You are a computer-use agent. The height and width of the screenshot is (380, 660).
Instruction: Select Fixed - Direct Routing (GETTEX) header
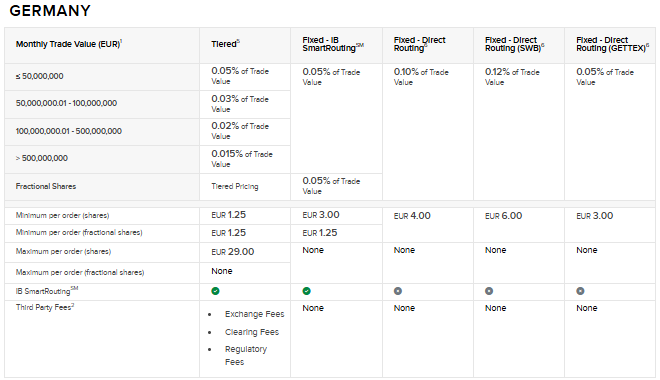click(x=612, y=44)
